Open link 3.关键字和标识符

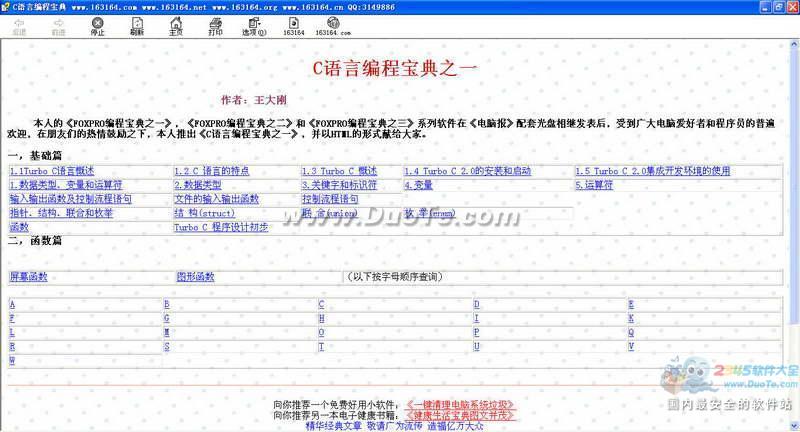click(x=339, y=185)
